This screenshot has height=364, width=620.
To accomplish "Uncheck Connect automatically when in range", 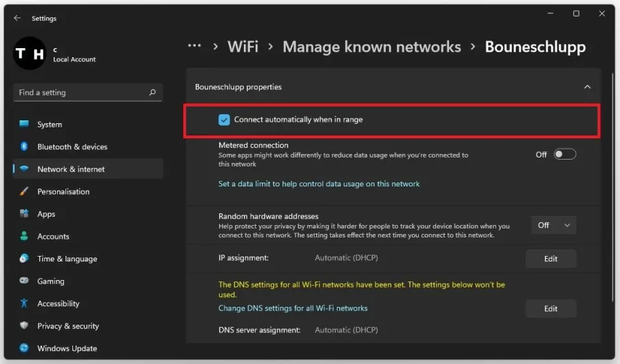I will [x=224, y=120].
